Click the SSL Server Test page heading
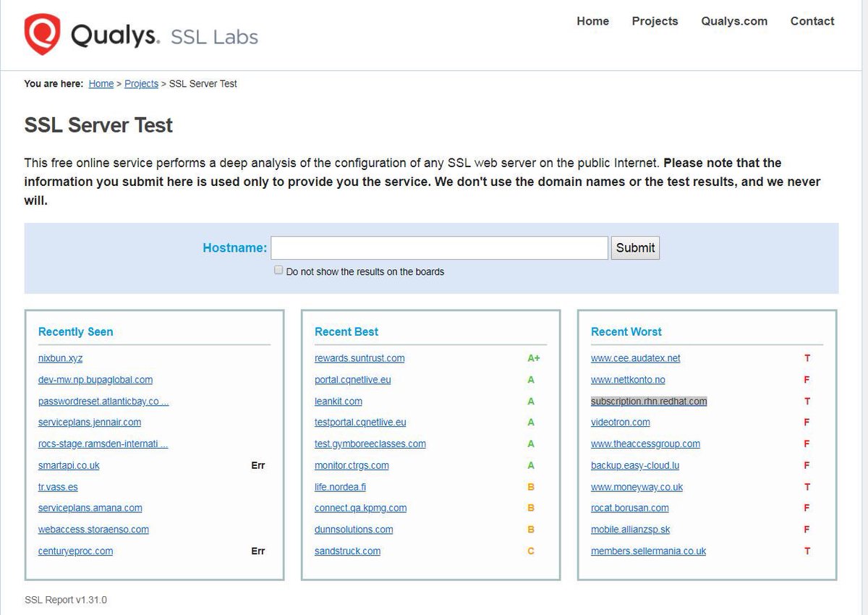 (x=98, y=125)
